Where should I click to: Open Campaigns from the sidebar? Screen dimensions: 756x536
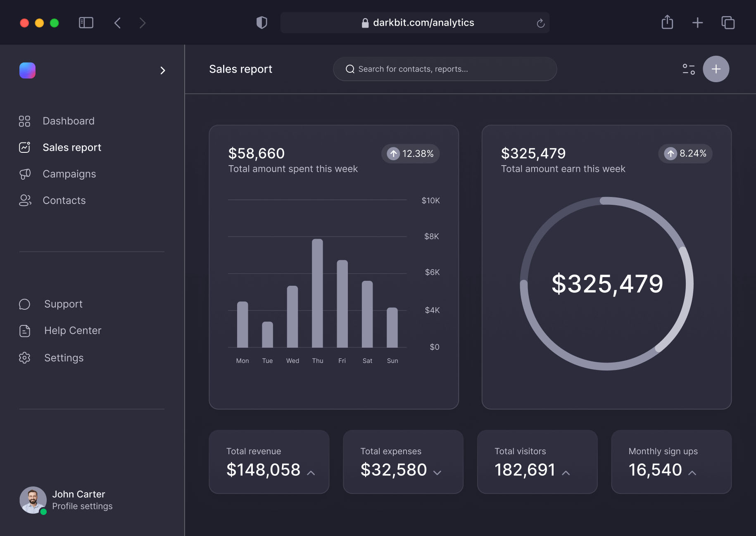[x=69, y=174]
